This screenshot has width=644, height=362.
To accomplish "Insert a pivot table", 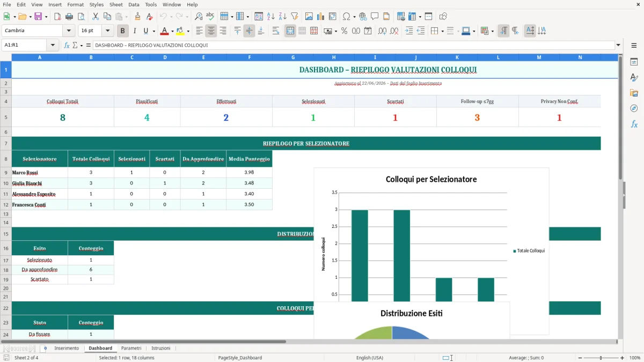I will click(x=333, y=17).
